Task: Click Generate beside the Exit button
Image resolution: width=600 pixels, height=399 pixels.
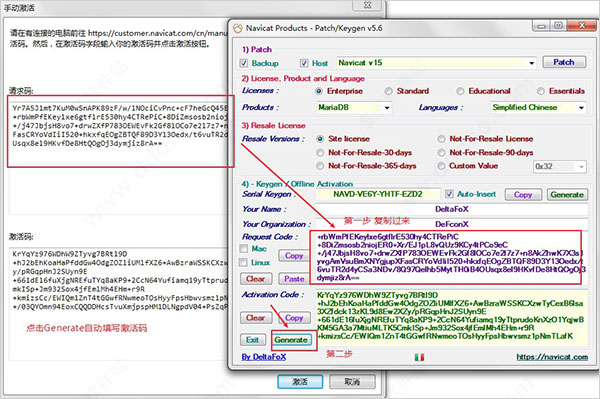Action: 291,340
